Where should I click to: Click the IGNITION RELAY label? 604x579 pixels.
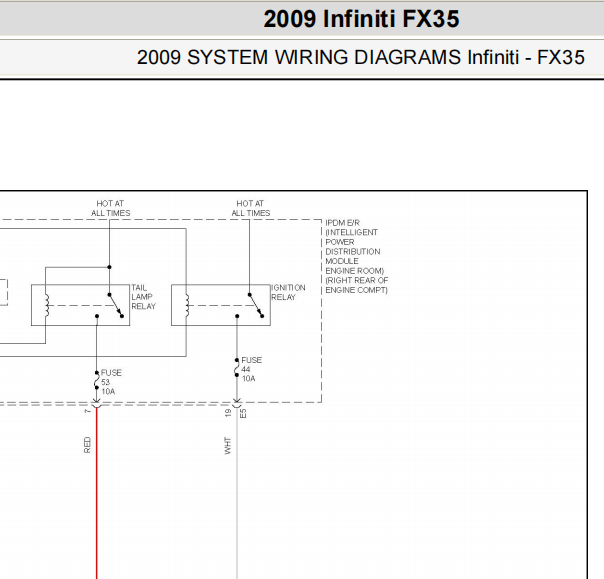pos(288,292)
